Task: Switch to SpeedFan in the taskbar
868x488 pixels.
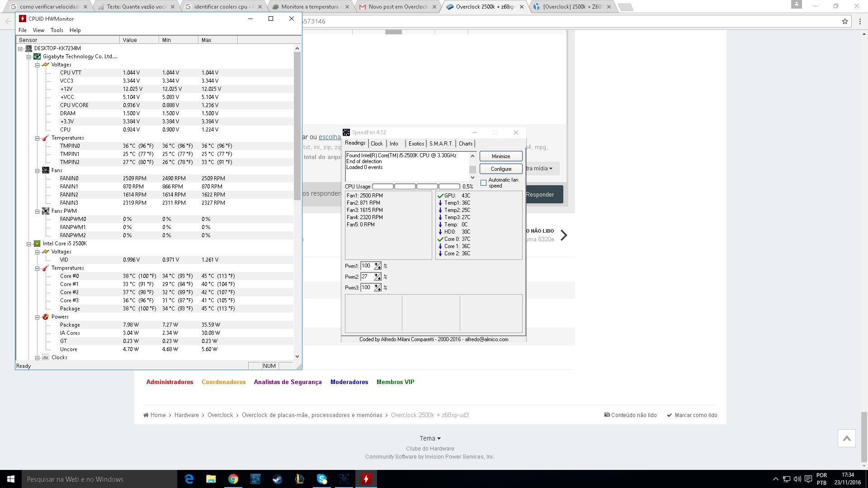Action: (x=344, y=479)
